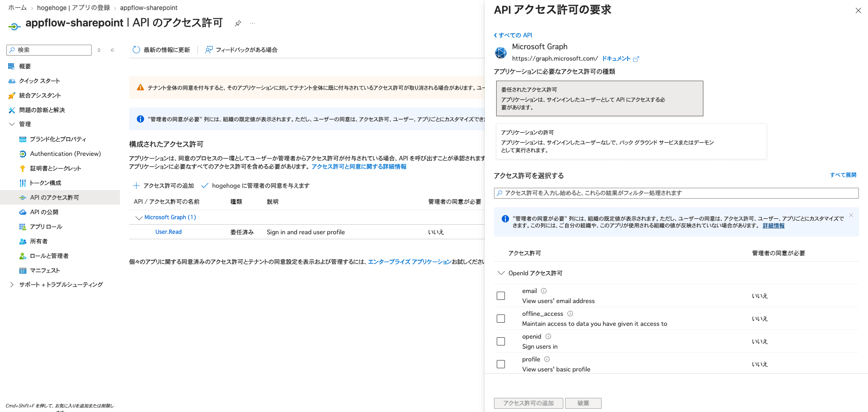
Task: Check the profile permission checkbox
Action: pos(501,364)
